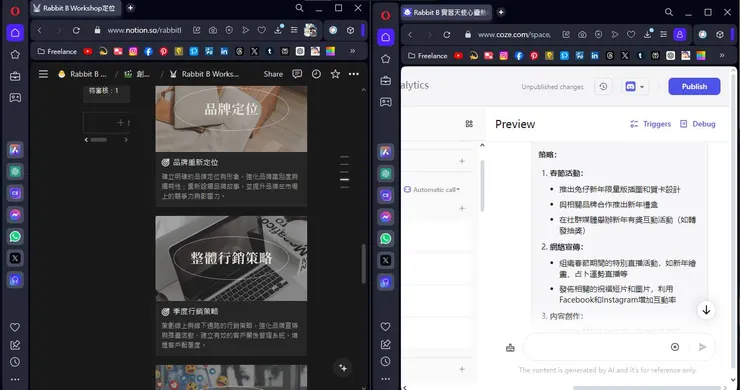
Task: Click snapshot camera icon in left address bar
Action: [x=213, y=30]
